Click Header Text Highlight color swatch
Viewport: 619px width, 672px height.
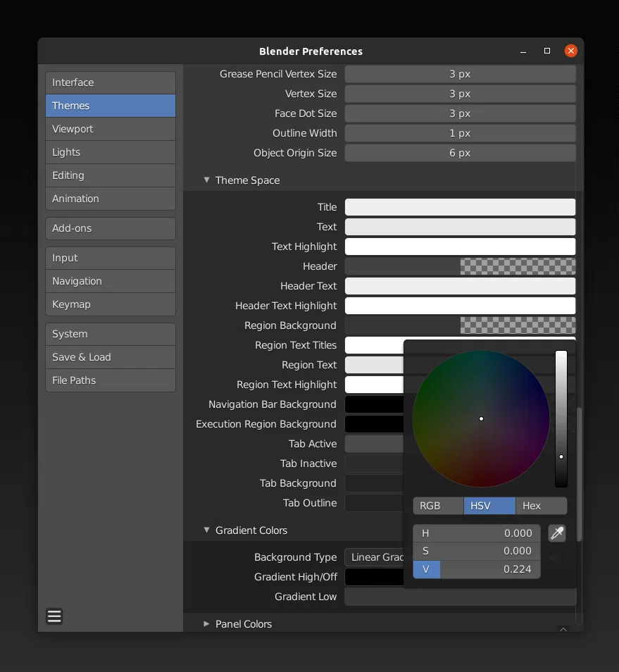460,306
